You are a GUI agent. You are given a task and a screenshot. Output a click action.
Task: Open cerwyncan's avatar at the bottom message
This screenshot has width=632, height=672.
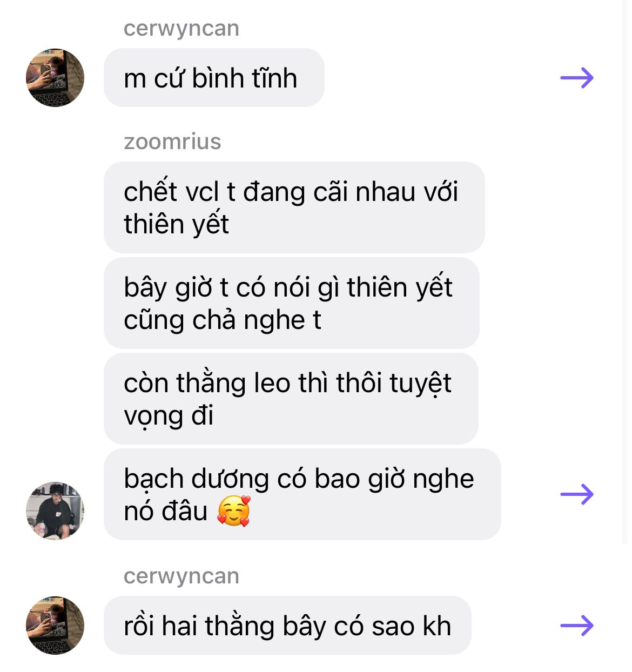55,626
